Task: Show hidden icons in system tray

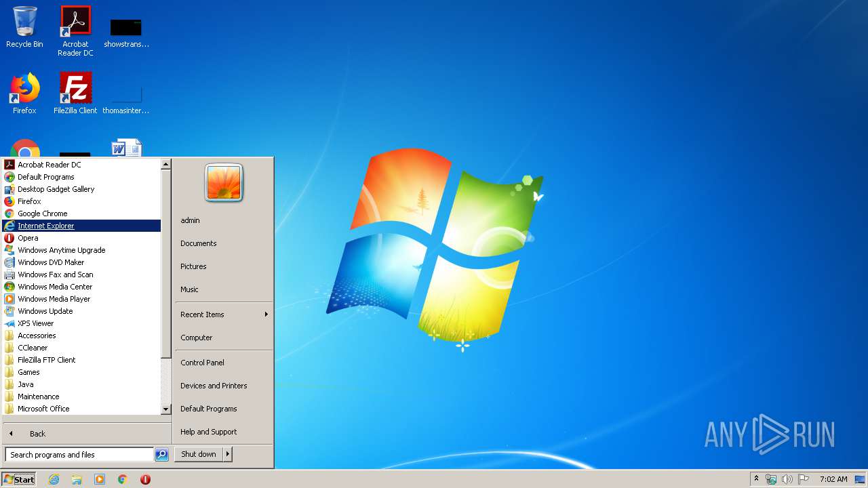Action: tap(756, 479)
